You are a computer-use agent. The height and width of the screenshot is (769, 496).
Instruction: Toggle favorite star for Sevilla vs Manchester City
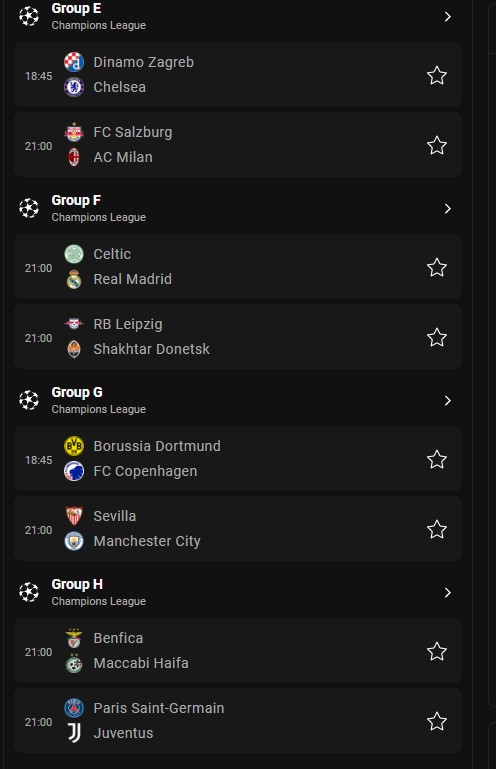pos(437,529)
